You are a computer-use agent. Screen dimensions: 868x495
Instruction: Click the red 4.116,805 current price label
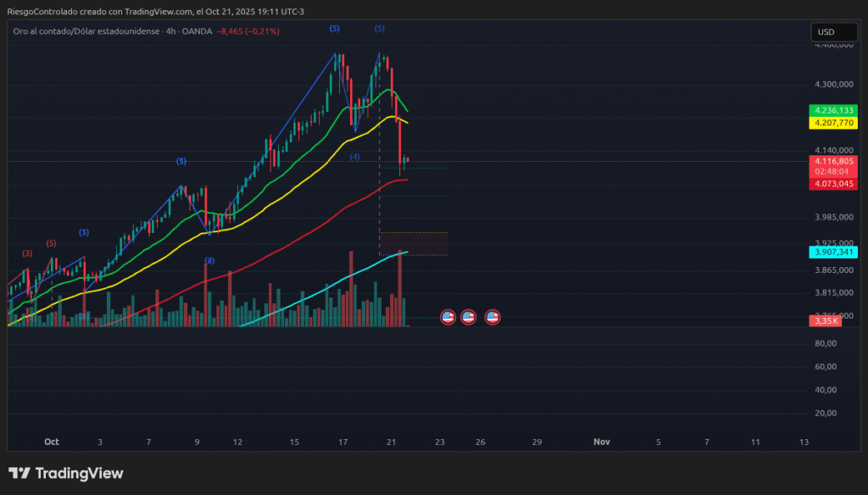coord(833,161)
